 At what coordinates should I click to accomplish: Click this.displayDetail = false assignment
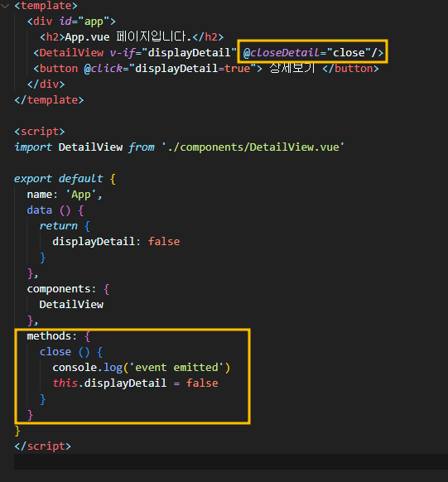(135, 383)
